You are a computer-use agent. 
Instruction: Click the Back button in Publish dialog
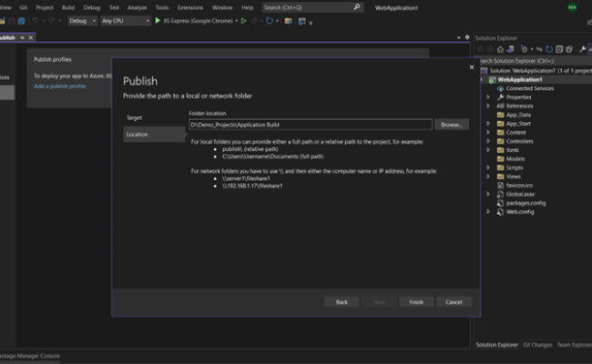[x=342, y=302]
